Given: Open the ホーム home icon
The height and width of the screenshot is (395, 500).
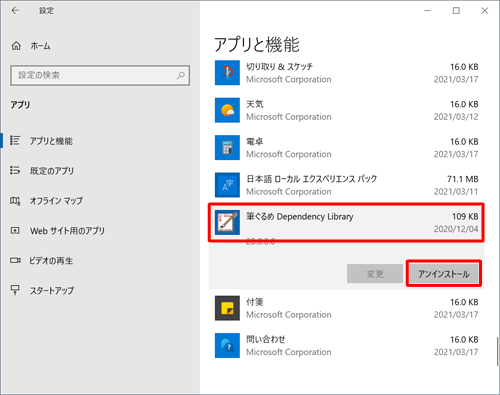Looking at the screenshot, I should 16,46.
